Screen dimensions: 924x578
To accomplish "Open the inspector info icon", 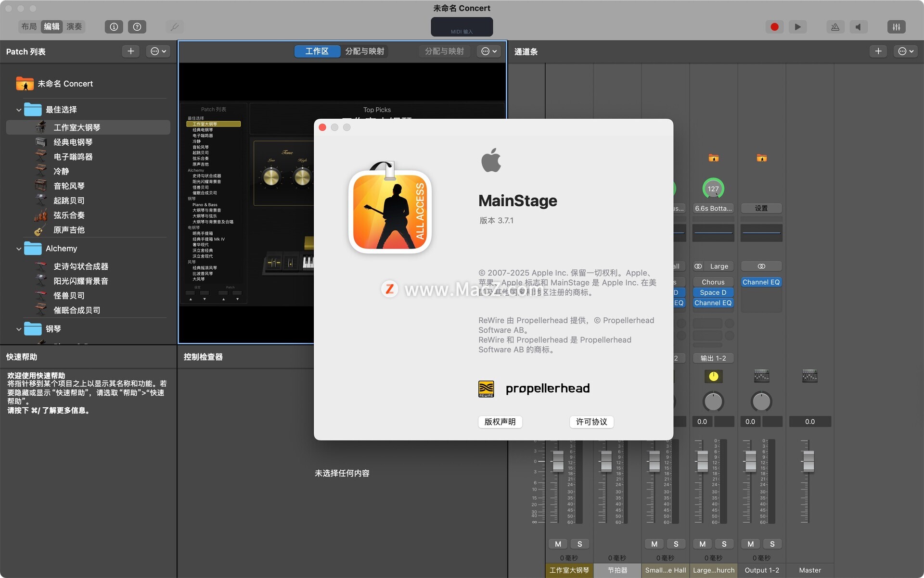I will pos(114,27).
